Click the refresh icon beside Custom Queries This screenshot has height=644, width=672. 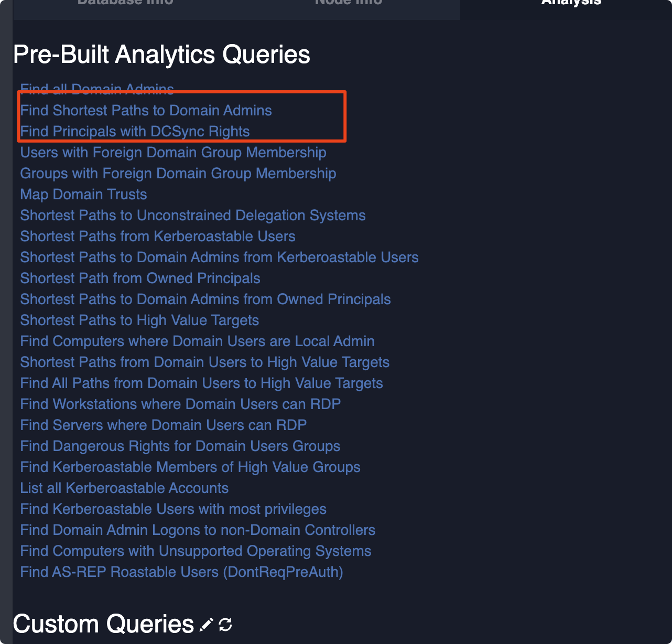pyautogui.click(x=225, y=625)
